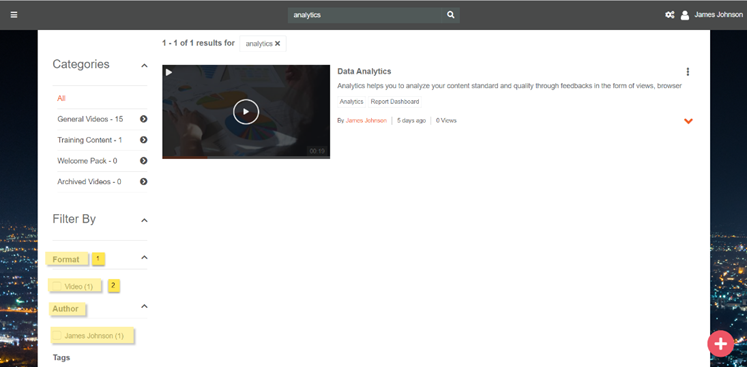Select the Training Content - 1 category
Image resolution: width=747 pixels, height=367 pixels.
point(90,140)
